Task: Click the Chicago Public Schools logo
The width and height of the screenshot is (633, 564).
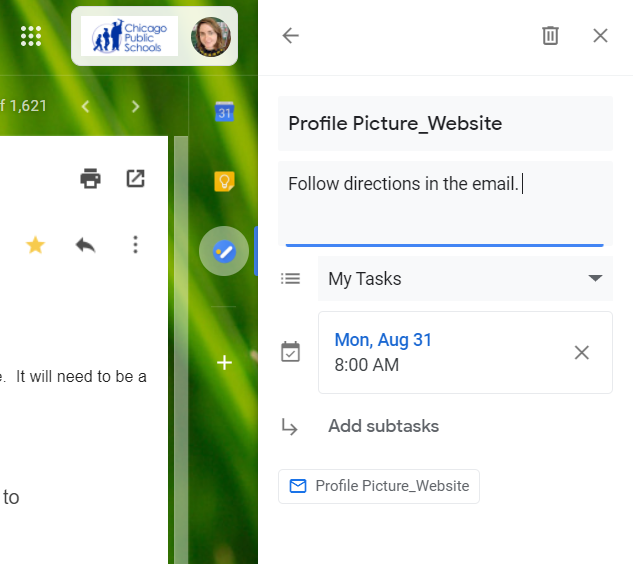Action: pos(129,36)
